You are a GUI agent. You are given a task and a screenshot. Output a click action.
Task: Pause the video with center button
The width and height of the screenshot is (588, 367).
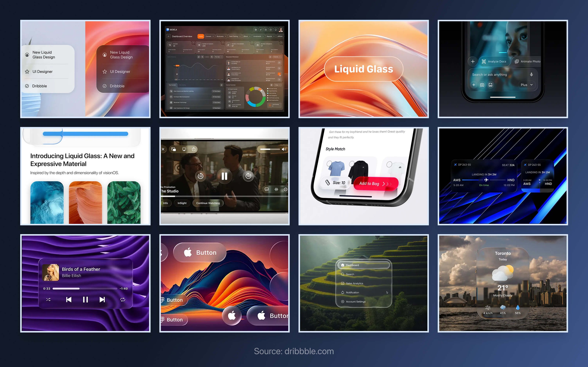click(x=224, y=176)
